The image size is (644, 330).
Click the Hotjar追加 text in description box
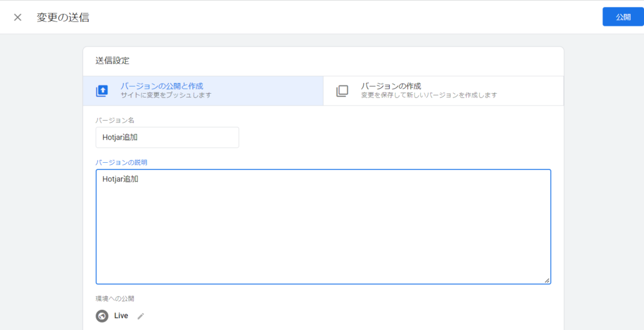(120, 179)
